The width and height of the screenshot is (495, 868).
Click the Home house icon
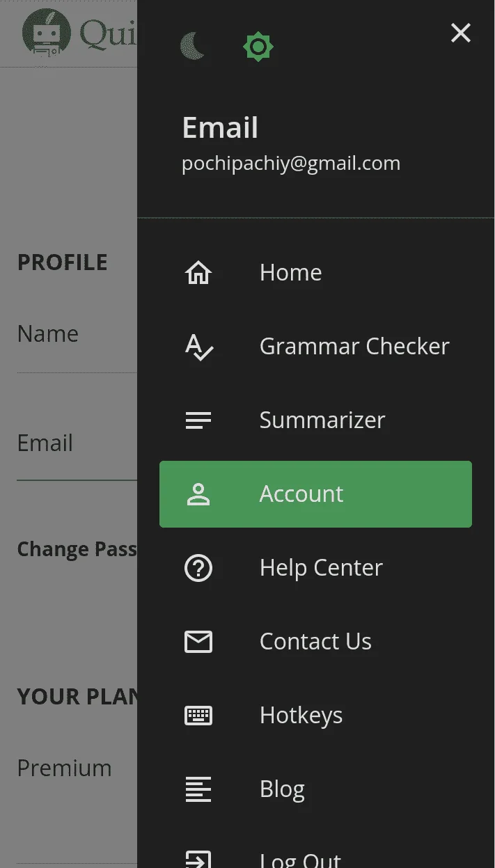point(198,273)
